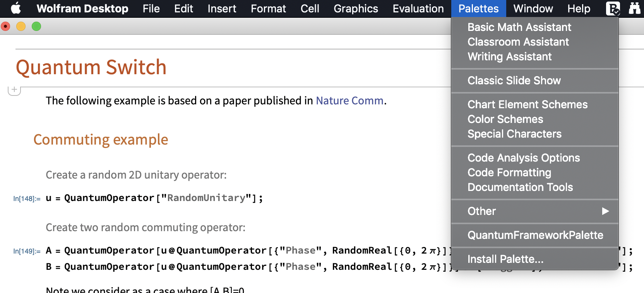Click the u = QuantumOperator input cell
Viewport: 644px width, 293px height.
pyautogui.click(x=154, y=198)
